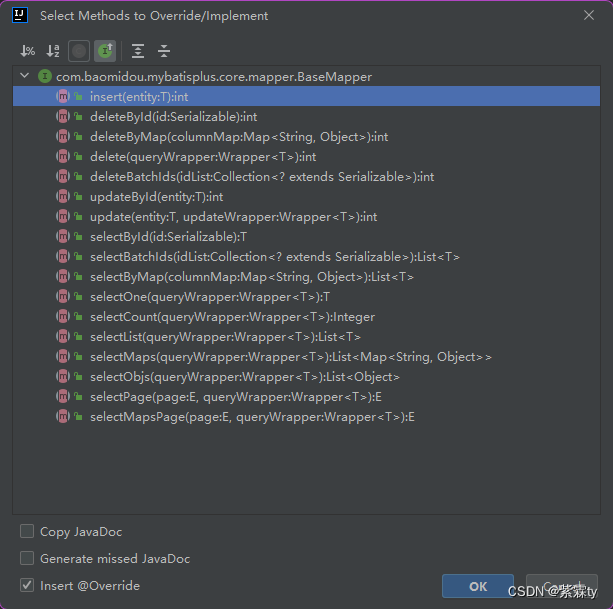
Task: Uncheck the Insert @Override checkbox
Action: coord(27,585)
